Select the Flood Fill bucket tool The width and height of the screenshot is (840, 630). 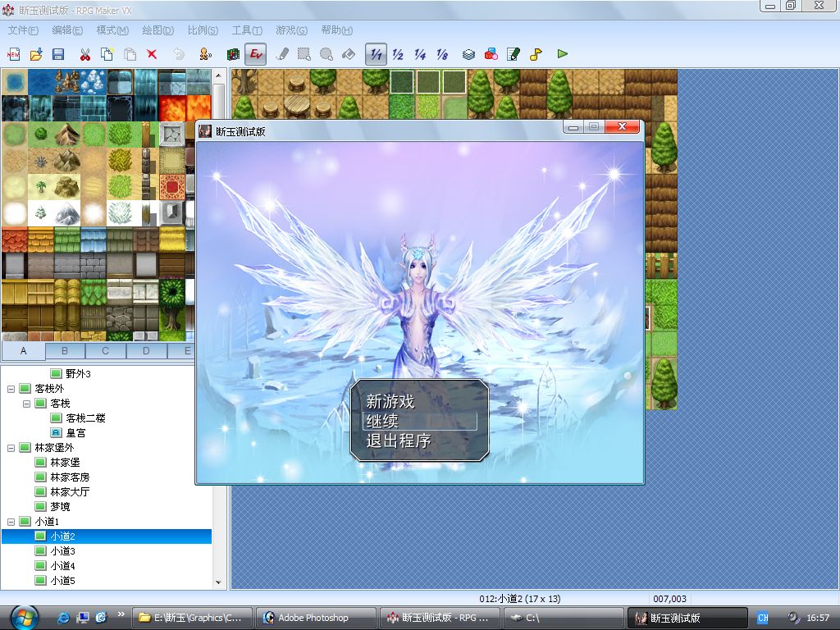(x=349, y=54)
